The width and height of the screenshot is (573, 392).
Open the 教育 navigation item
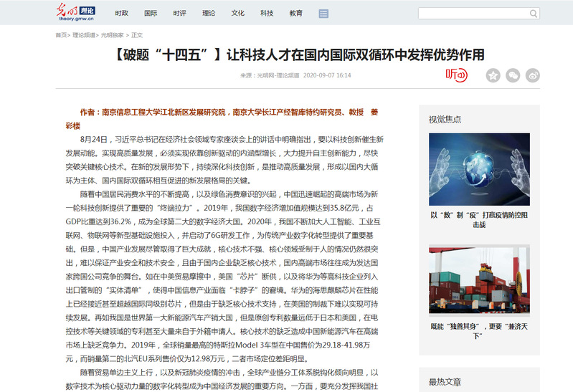click(x=296, y=14)
